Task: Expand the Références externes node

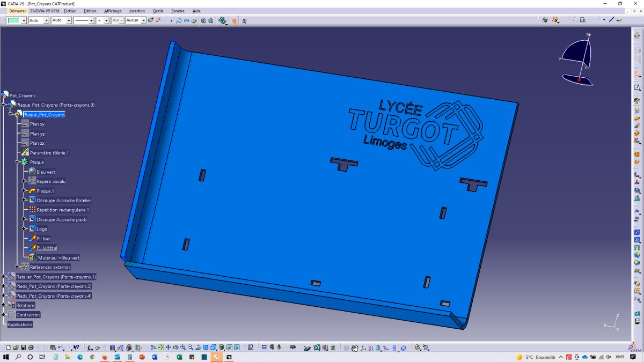Action: click(x=17, y=267)
